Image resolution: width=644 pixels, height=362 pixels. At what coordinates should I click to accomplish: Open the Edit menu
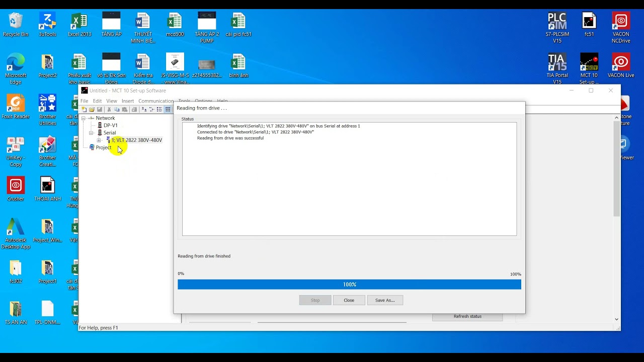97,101
